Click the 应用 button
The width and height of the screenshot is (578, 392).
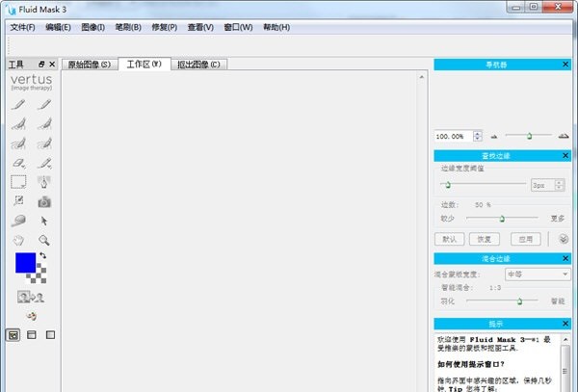tap(526, 239)
